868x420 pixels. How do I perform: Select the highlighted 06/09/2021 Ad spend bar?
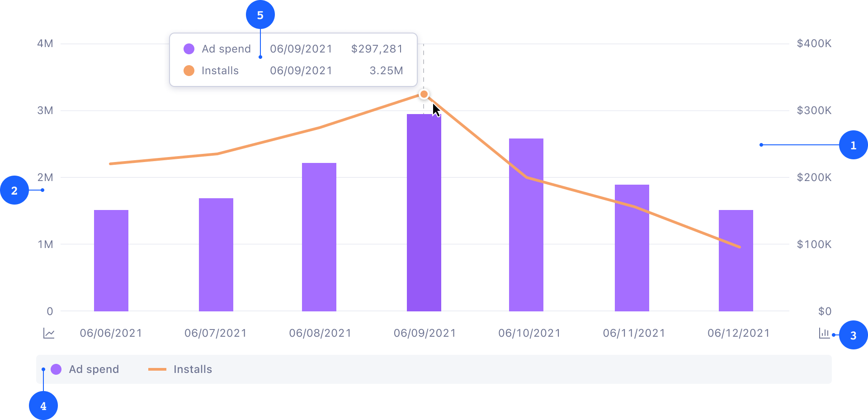coord(424,213)
